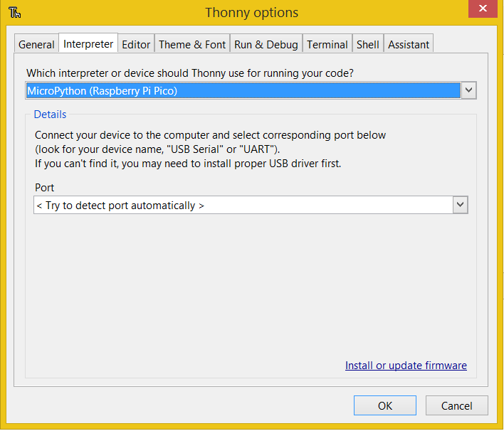Show the Assistant tab
The image size is (504, 431).
(x=409, y=44)
